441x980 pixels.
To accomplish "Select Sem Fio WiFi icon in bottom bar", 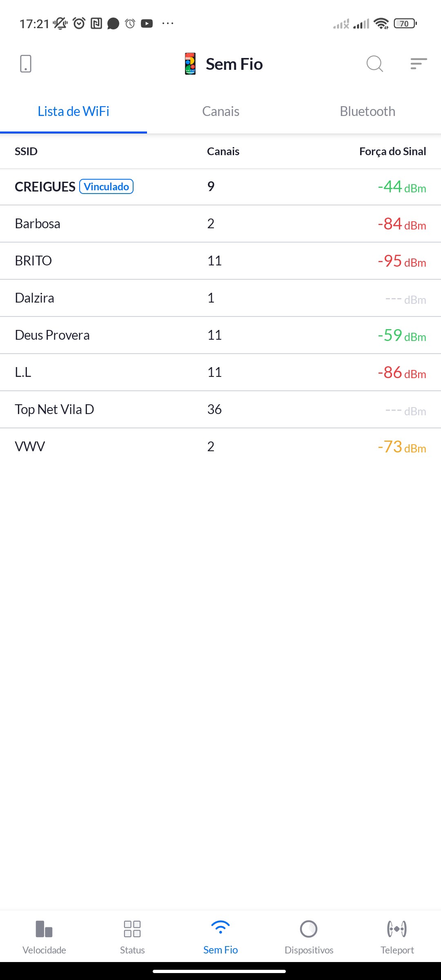I will (x=220, y=928).
